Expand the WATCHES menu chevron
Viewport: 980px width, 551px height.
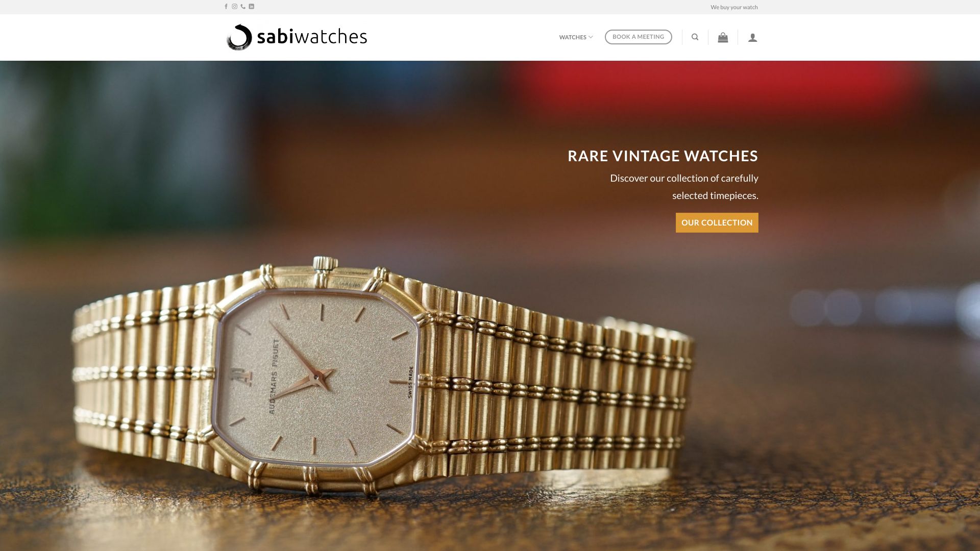coord(591,37)
